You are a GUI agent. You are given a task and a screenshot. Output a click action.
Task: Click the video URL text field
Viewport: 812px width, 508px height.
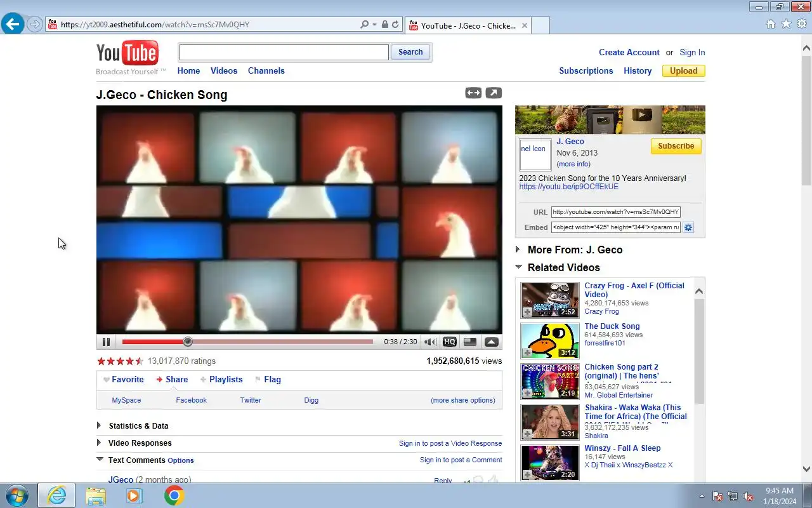615,212
